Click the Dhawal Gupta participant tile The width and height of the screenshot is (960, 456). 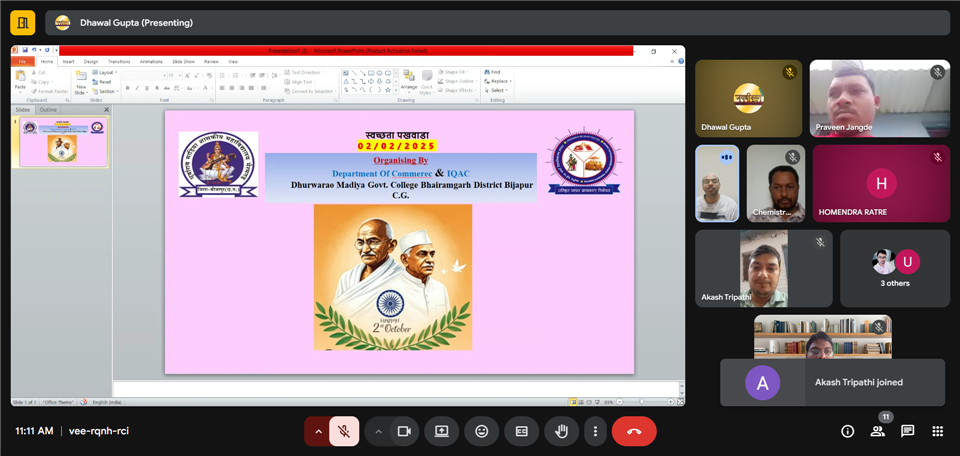click(748, 98)
